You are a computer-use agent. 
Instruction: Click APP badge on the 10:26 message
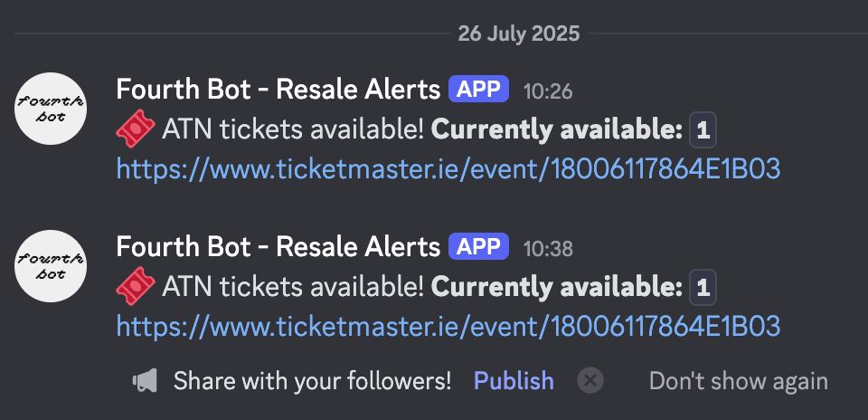click(x=478, y=90)
